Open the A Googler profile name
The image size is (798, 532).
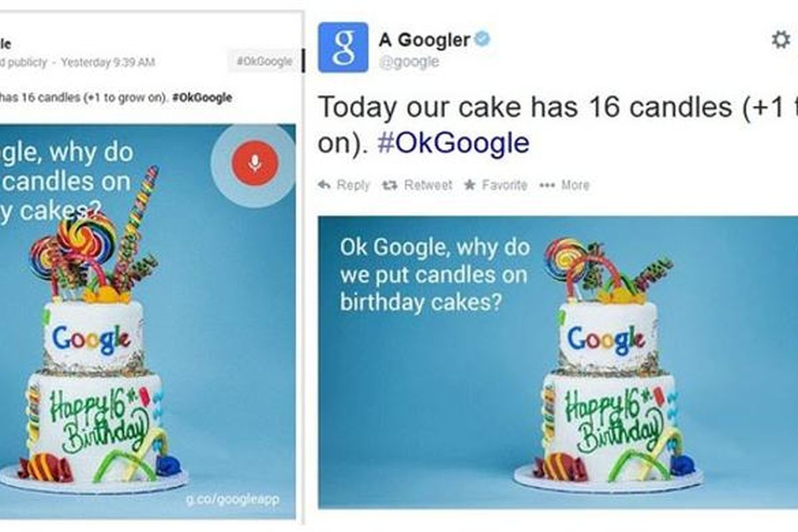coord(424,39)
